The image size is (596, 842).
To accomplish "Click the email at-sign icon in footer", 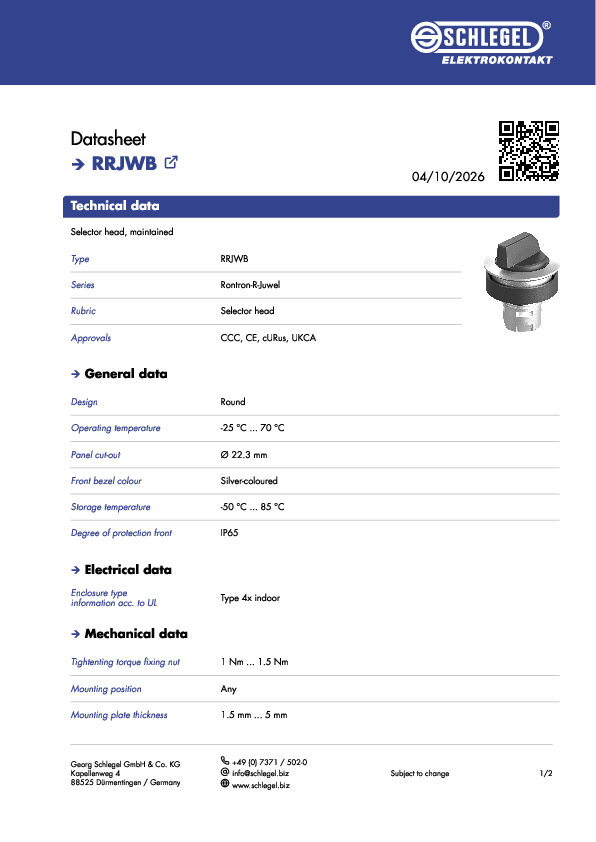I will pos(225,772).
